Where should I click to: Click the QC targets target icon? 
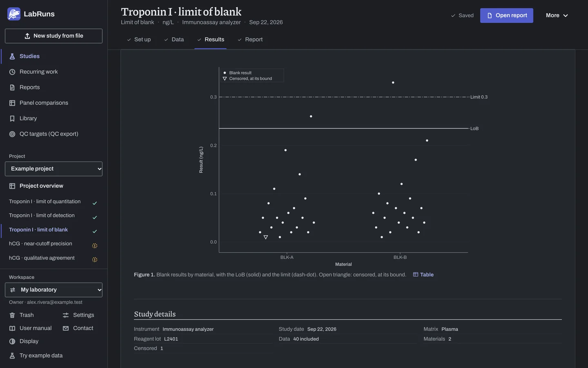click(x=12, y=134)
